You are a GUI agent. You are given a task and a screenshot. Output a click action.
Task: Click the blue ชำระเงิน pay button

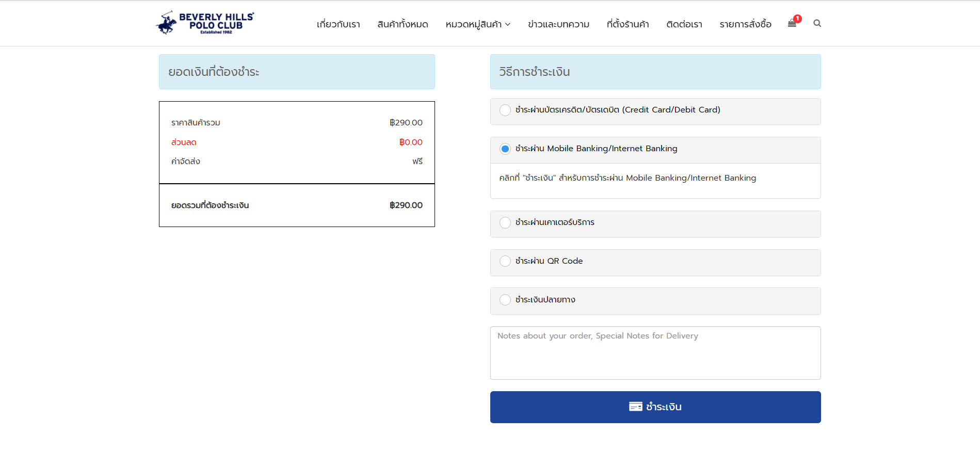click(655, 407)
